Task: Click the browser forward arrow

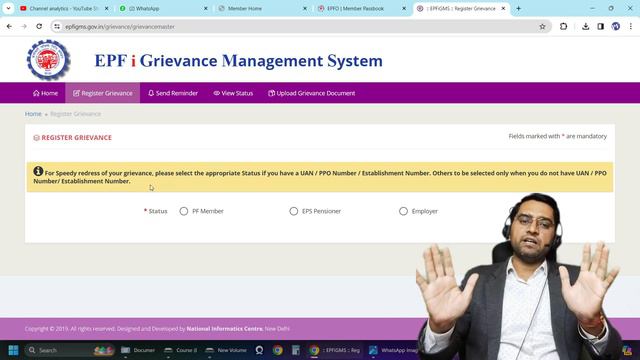Action: click(24, 27)
